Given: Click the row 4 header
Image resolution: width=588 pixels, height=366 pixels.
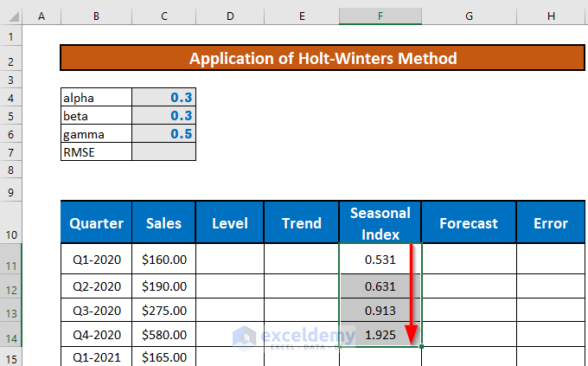Looking at the screenshot, I should pyautogui.click(x=10, y=97).
